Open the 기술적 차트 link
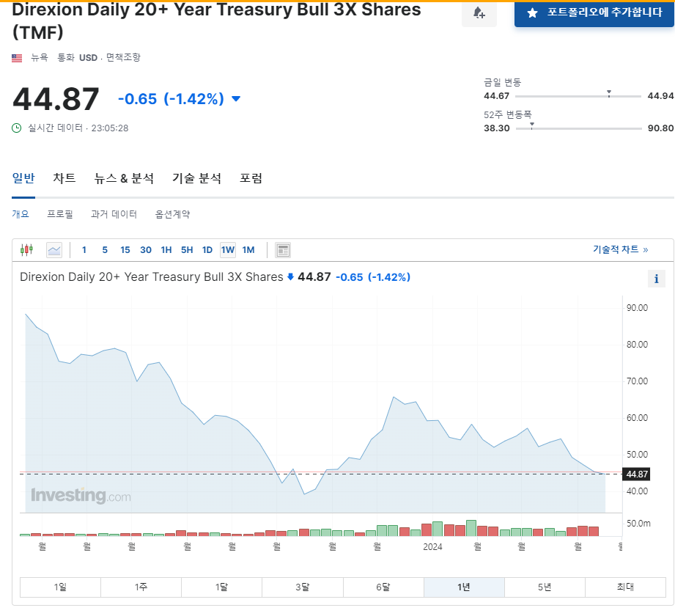 coord(620,249)
